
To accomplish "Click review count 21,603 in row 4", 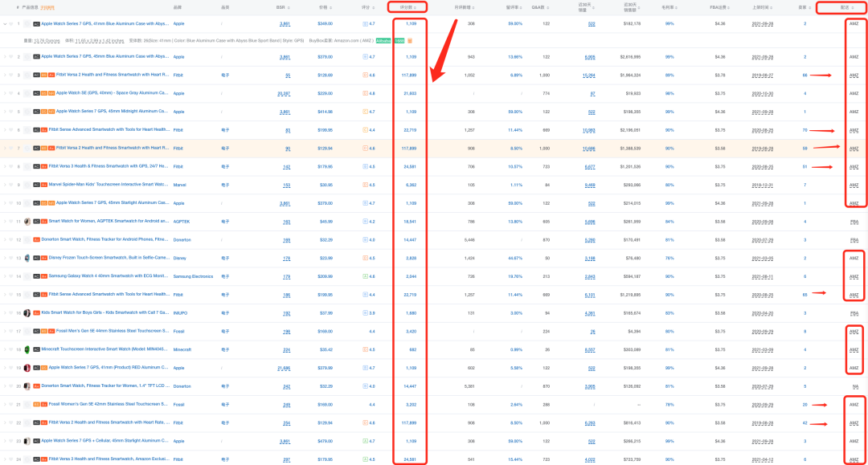I will (410, 93).
